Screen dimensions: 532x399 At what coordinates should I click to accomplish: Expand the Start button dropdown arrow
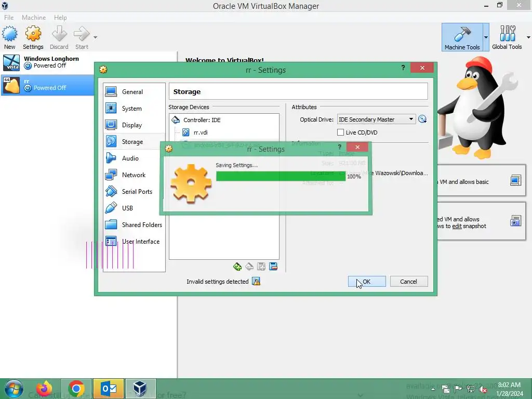[96, 37]
